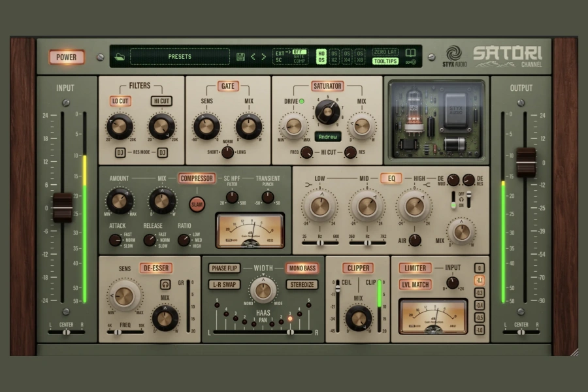Click the compressor AMOUNT knob
Image resolution: width=588 pixels, height=392 pixels.
click(120, 201)
